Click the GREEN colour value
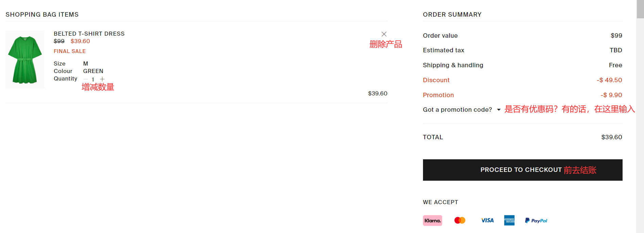Screen dimensions: 644x233 click(x=93, y=71)
